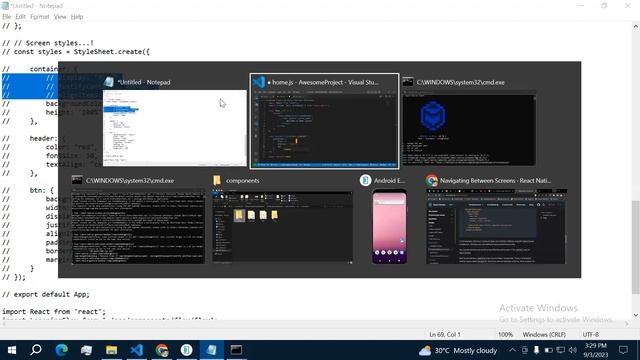Switch to the Untitled - Notepad thumbnail

175,128
